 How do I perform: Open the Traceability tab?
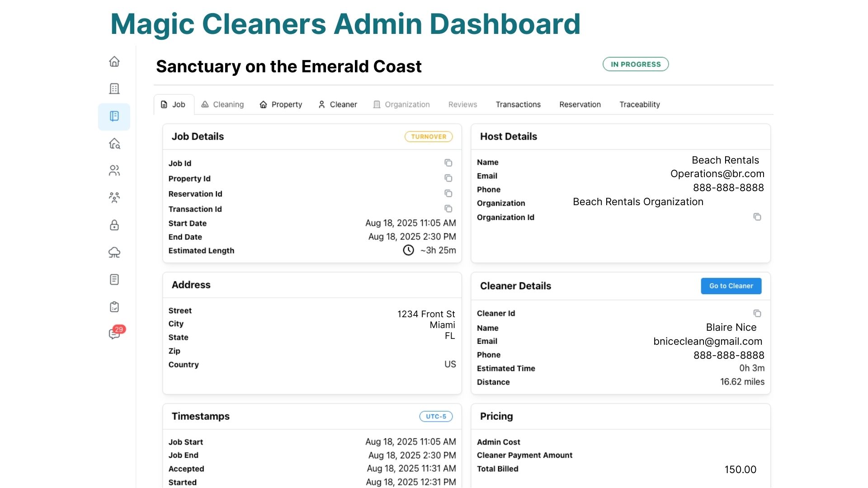639,104
